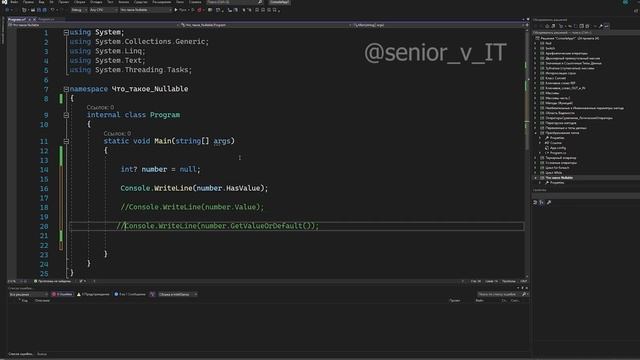Close the Program.cs tab
This screenshot has height=360, width=640.
[34, 19]
